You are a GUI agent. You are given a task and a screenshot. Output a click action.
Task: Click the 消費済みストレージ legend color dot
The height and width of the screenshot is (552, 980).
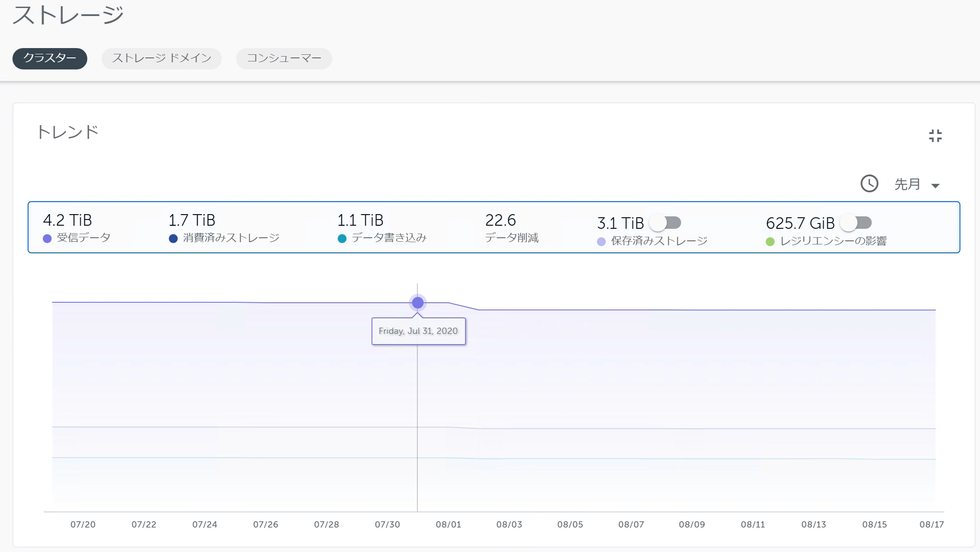[x=173, y=239]
